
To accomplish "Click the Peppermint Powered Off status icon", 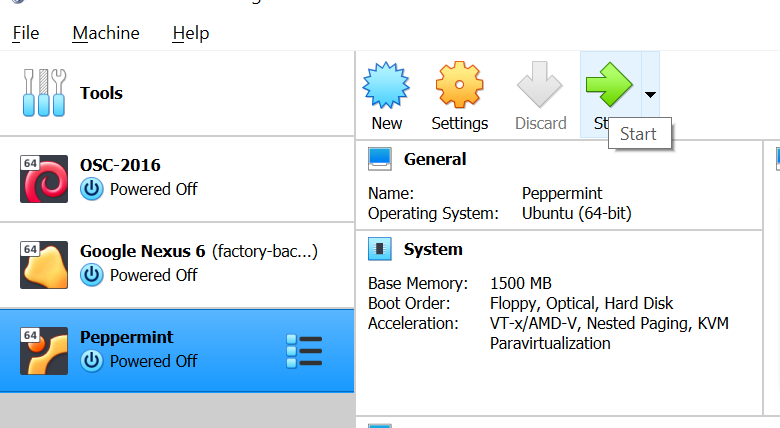I will coord(92,361).
